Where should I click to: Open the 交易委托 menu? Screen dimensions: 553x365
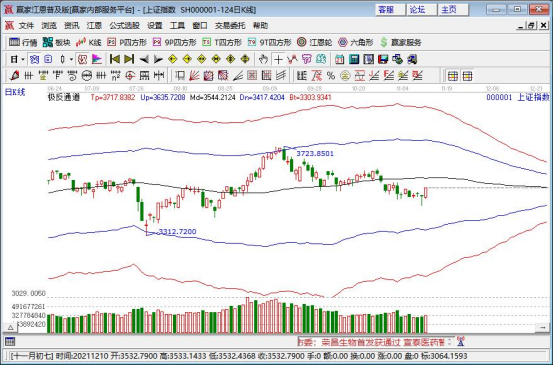[x=230, y=25]
